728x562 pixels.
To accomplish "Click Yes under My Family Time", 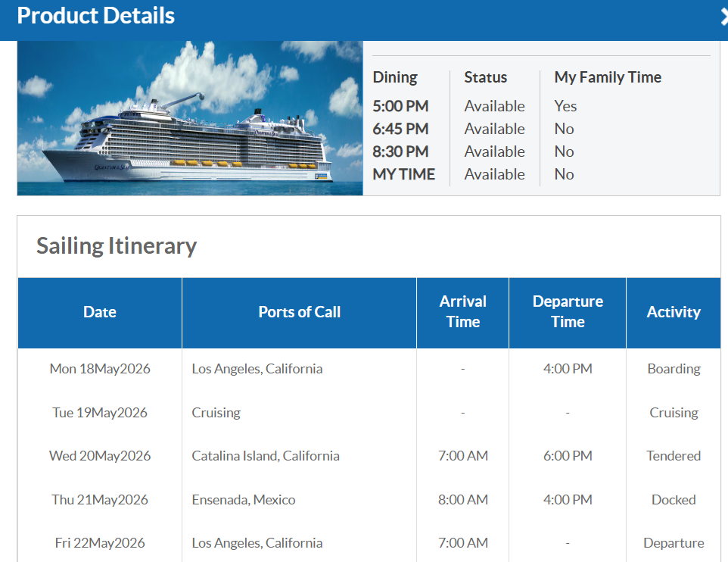I will pos(565,106).
